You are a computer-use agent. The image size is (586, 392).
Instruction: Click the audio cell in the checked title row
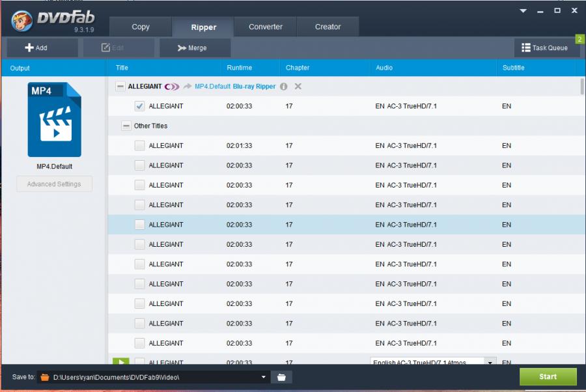pos(406,106)
